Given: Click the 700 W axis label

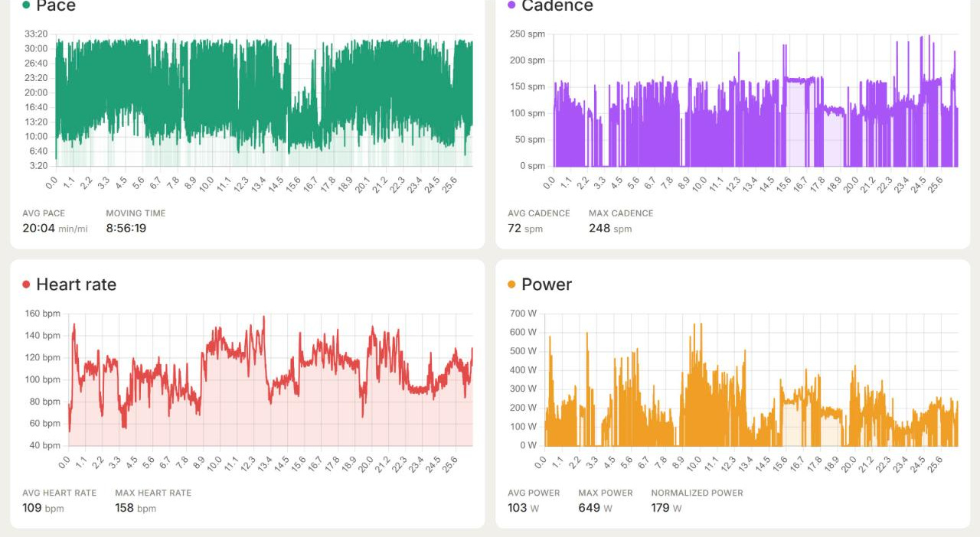Looking at the screenshot, I should coord(523,314).
